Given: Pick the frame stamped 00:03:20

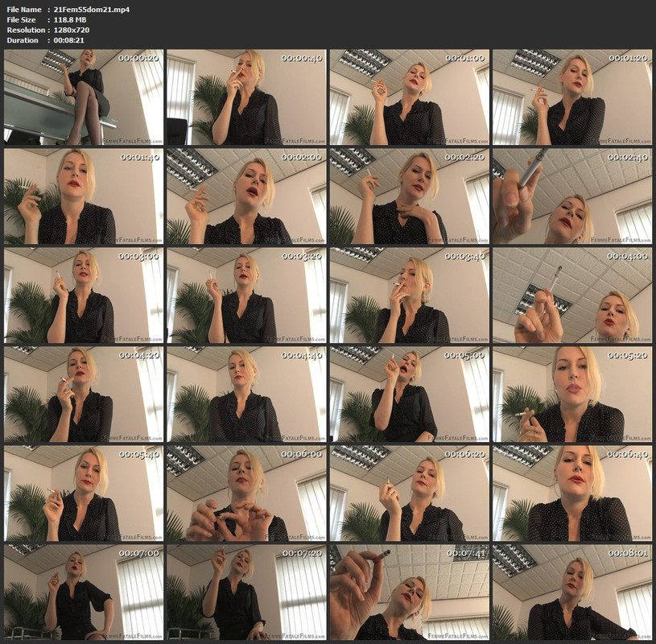Looking at the screenshot, I should tap(246, 295).
